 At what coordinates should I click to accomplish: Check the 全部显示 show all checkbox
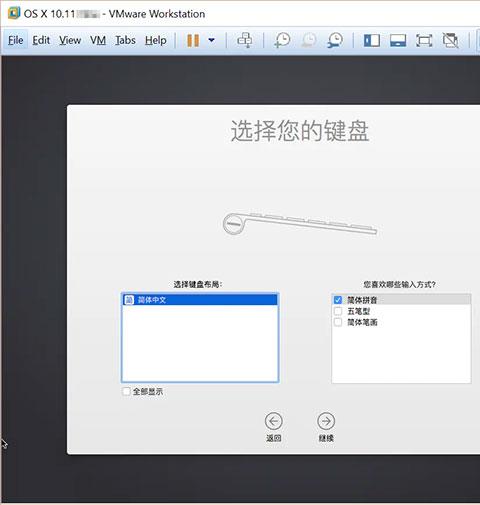(x=126, y=391)
